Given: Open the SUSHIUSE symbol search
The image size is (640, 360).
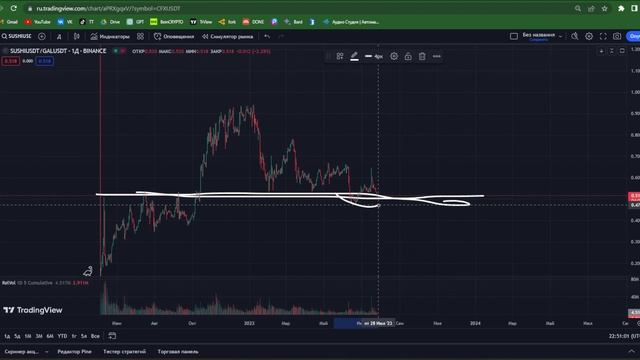Looking at the screenshot, I should point(17,36).
